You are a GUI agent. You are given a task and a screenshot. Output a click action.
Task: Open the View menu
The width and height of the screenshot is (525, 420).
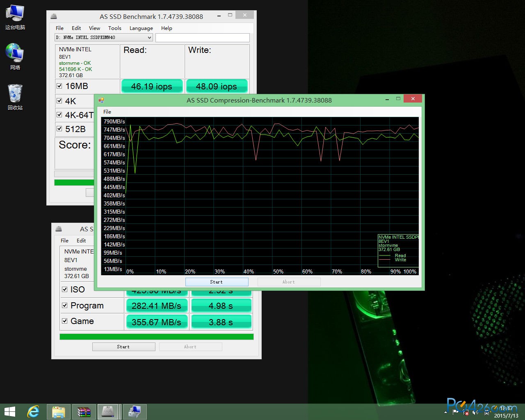click(x=94, y=28)
